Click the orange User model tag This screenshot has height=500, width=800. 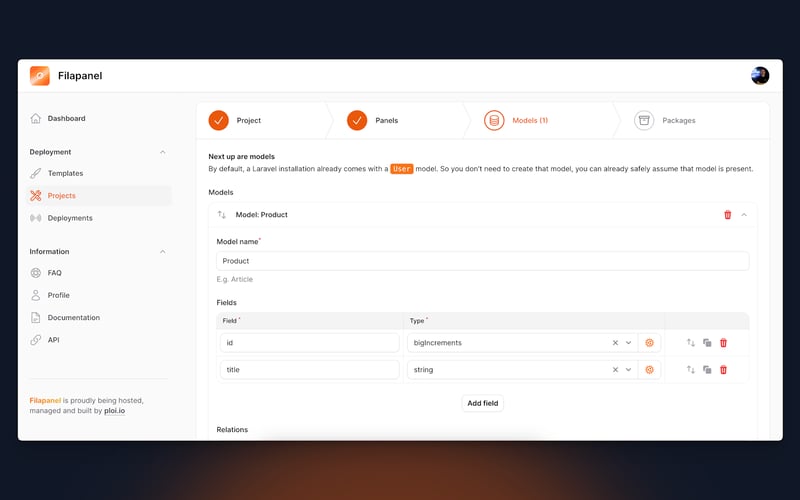402,169
